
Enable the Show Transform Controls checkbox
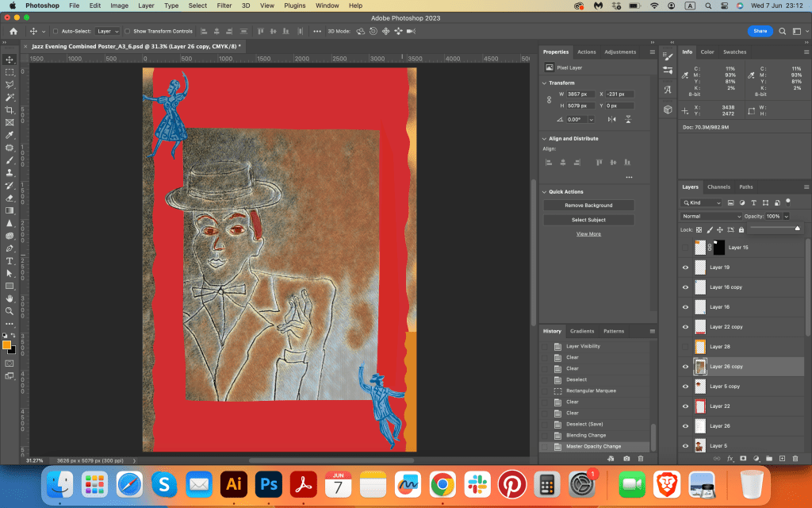pyautogui.click(x=128, y=31)
